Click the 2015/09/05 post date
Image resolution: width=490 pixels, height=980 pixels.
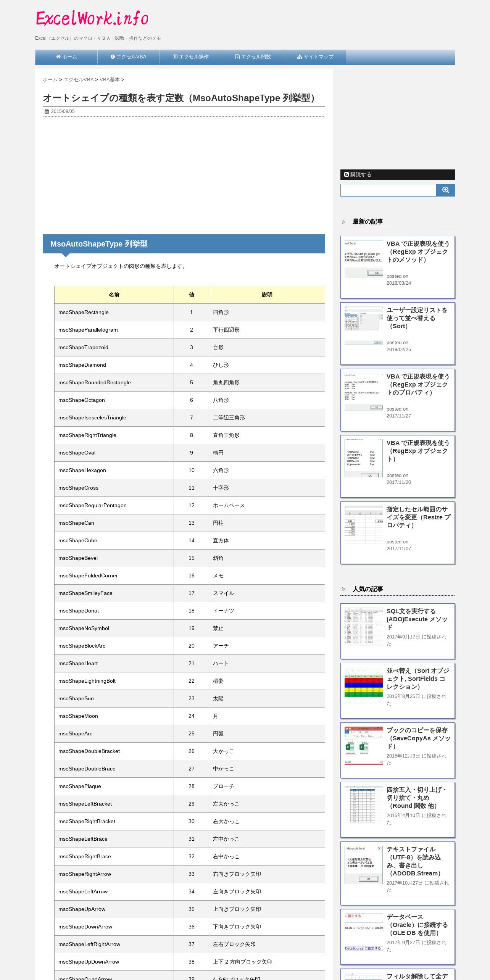point(63,111)
